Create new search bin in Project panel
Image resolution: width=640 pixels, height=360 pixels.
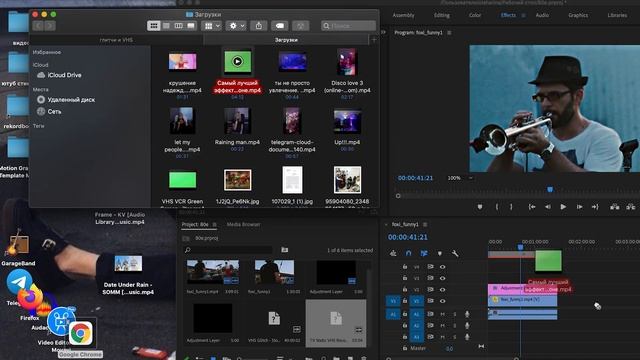[x=284, y=250]
